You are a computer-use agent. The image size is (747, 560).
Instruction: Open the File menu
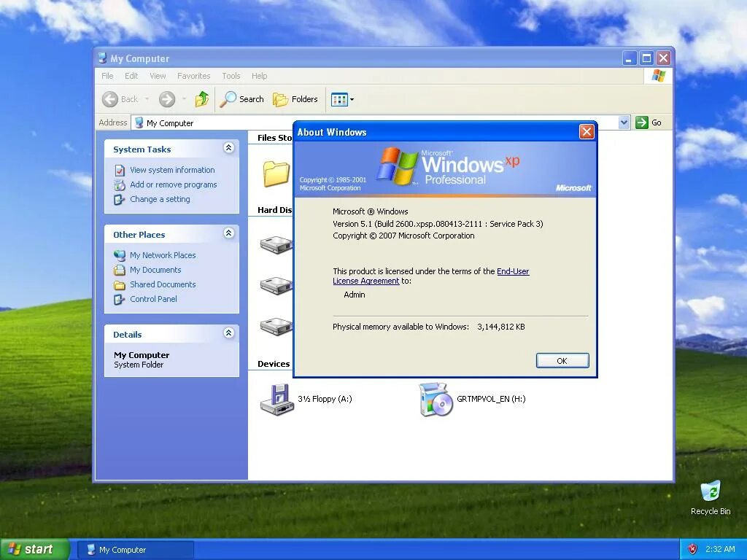[107, 76]
